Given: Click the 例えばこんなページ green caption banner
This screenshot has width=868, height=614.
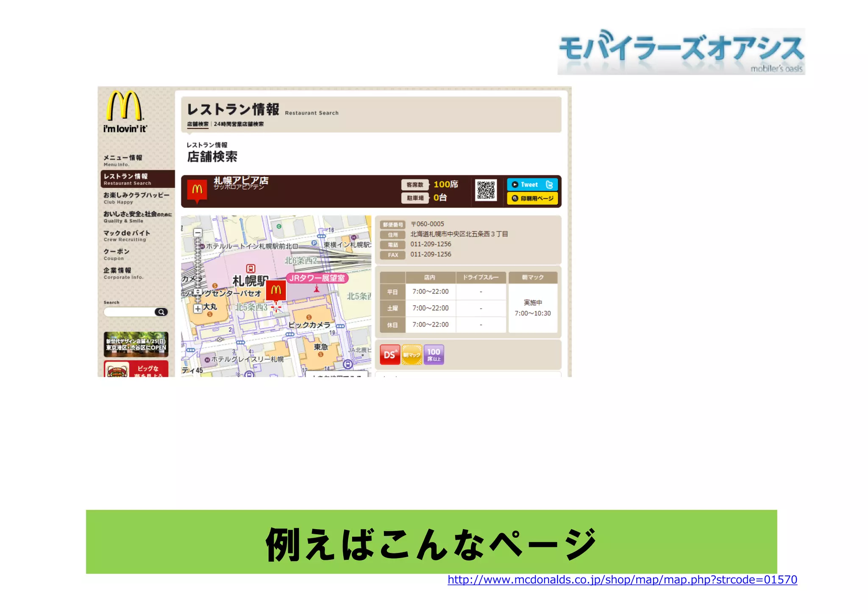Looking at the screenshot, I should (x=431, y=542).
